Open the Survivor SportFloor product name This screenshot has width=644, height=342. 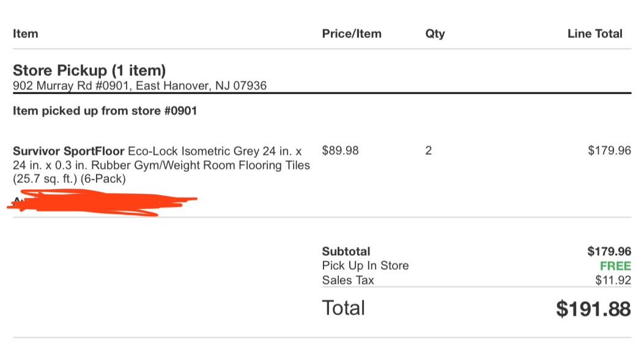[68, 151]
